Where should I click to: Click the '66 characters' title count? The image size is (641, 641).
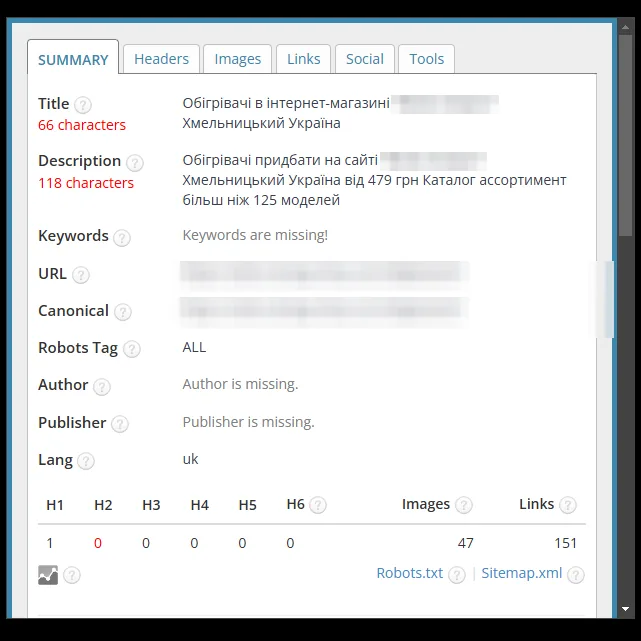click(x=82, y=125)
